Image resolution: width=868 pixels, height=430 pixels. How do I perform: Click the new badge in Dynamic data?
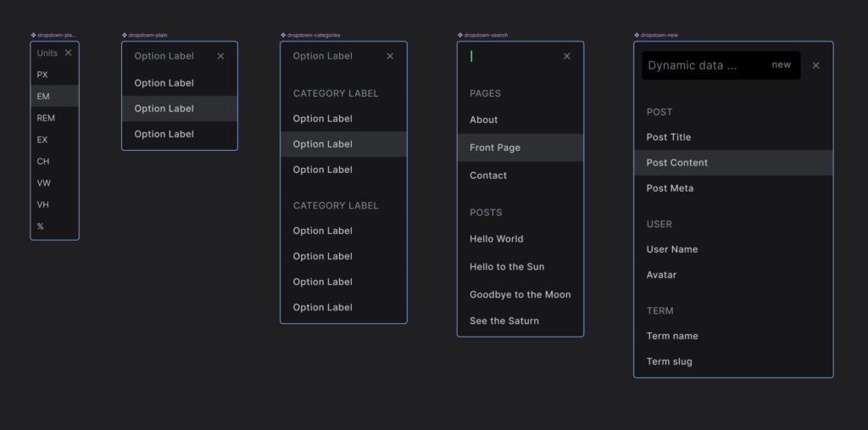(781, 65)
